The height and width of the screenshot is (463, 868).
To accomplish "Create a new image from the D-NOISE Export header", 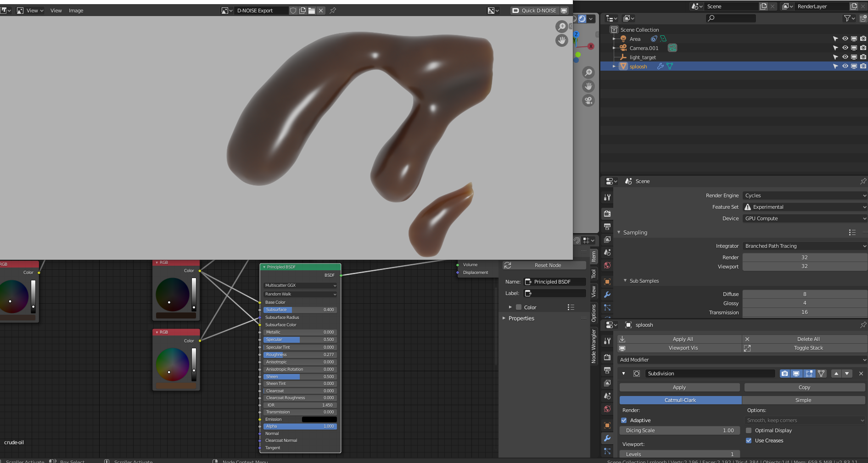I will (302, 11).
